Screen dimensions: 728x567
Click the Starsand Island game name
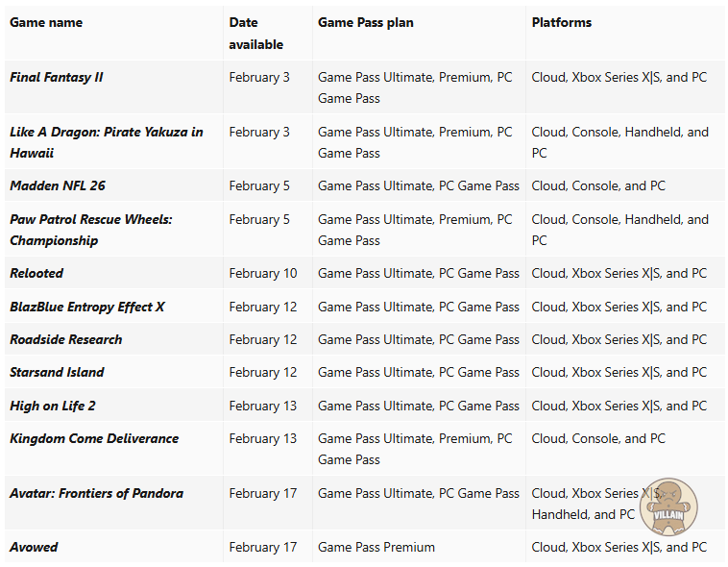pyautogui.click(x=57, y=372)
